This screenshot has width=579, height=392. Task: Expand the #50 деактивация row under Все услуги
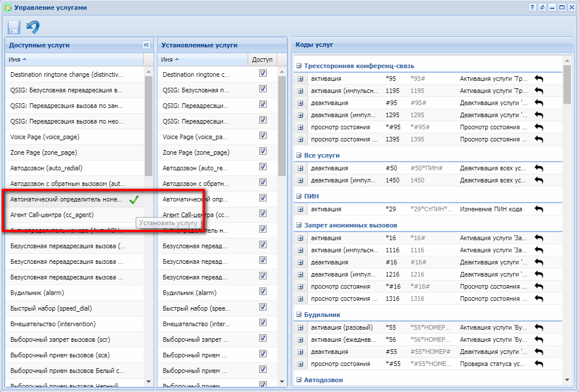[301, 168]
